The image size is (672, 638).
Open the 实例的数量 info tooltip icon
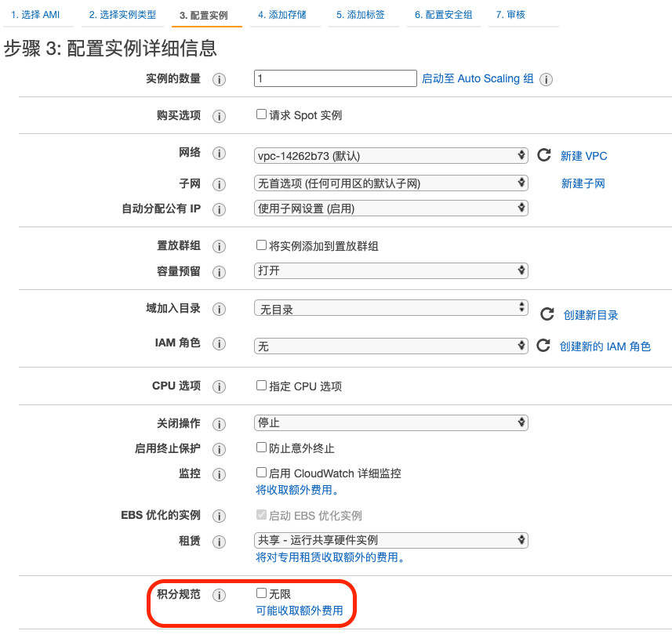tap(219, 78)
